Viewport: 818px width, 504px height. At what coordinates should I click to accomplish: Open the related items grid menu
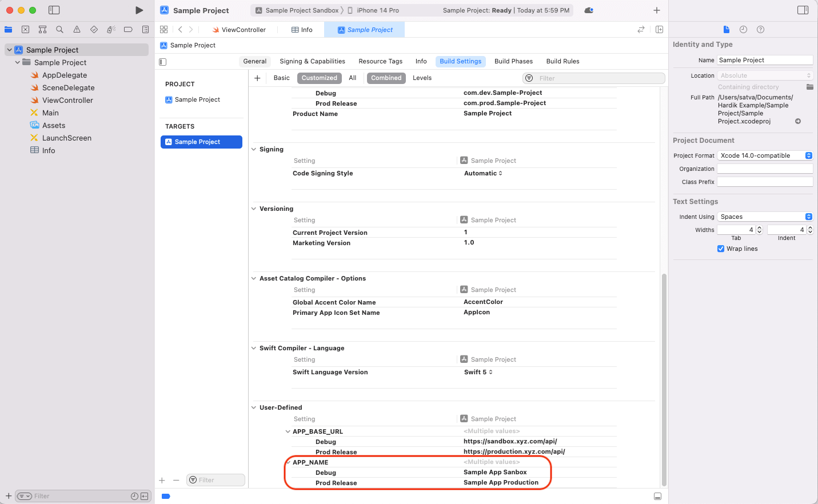click(x=164, y=30)
